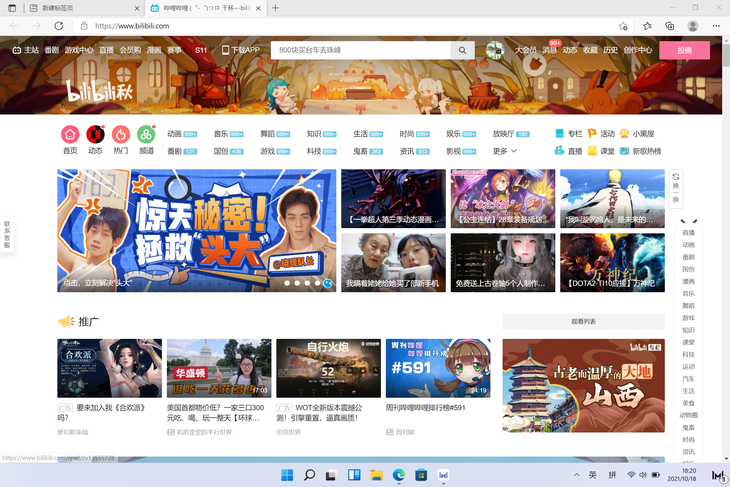Expand the 更多 category dropdown
This screenshot has height=487, width=730.
click(505, 151)
